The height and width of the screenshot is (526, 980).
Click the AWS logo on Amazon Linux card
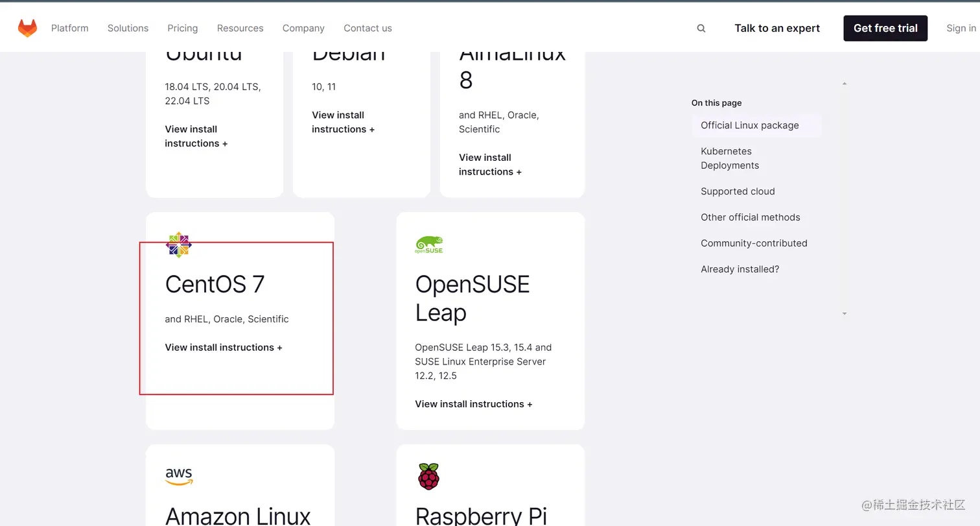pyautogui.click(x=179, y=476)
